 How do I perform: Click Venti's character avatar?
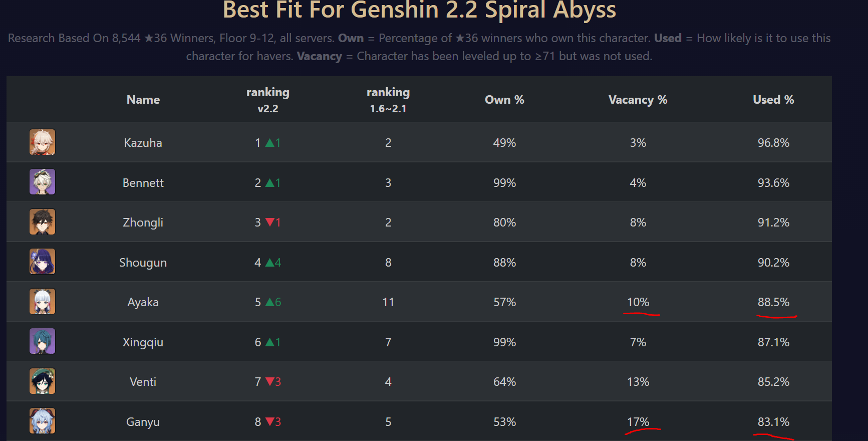tap(42, 381)
